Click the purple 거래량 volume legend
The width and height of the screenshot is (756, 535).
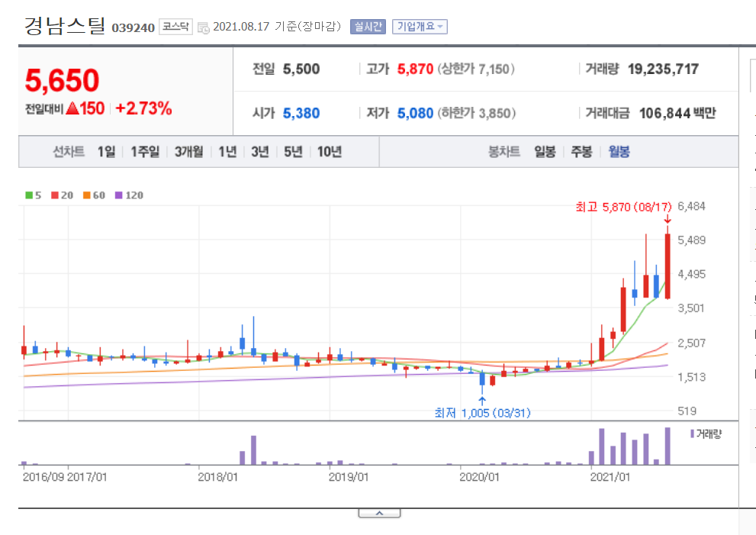(706, 433)
